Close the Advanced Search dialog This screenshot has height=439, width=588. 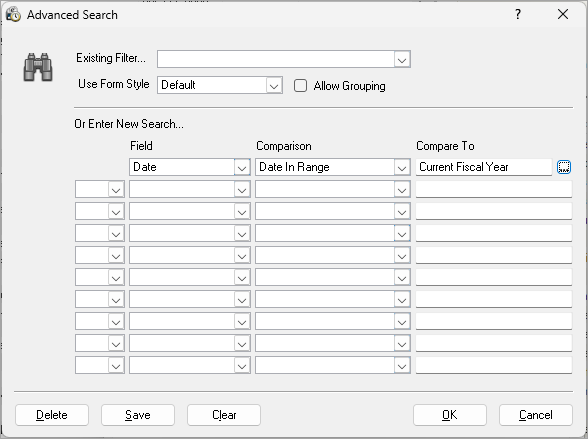[x=562, y=14]
